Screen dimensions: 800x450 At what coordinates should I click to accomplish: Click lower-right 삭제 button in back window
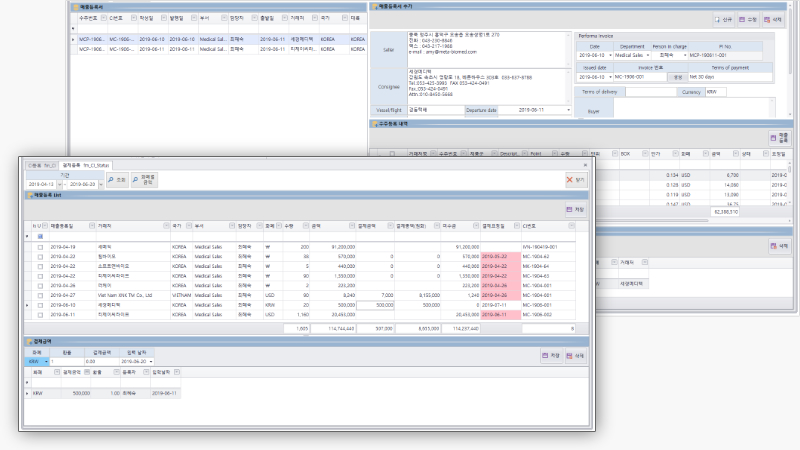click(780, 246)
